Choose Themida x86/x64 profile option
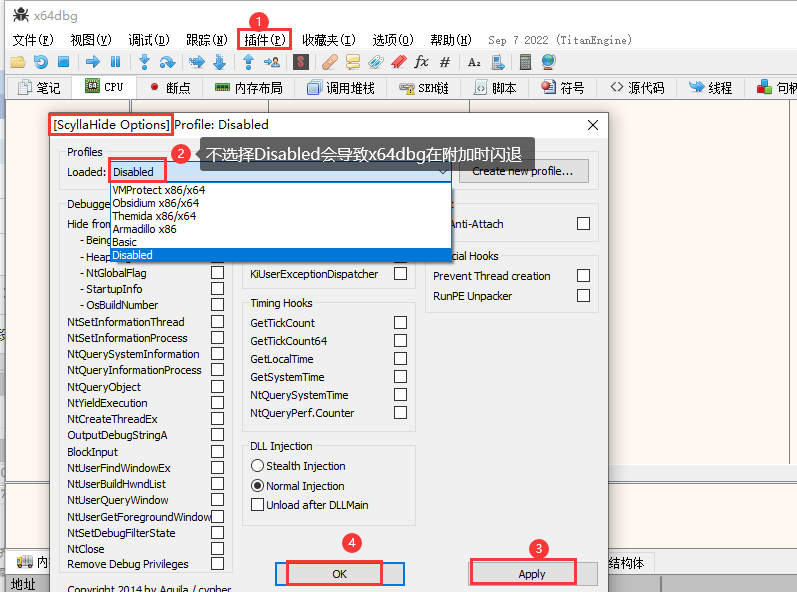This screenshot has width=797, height=592. (x=281, y=216)
